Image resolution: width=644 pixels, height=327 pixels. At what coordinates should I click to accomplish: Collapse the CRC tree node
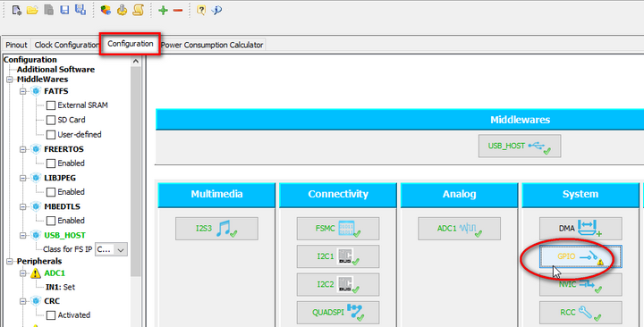[23, 301]
